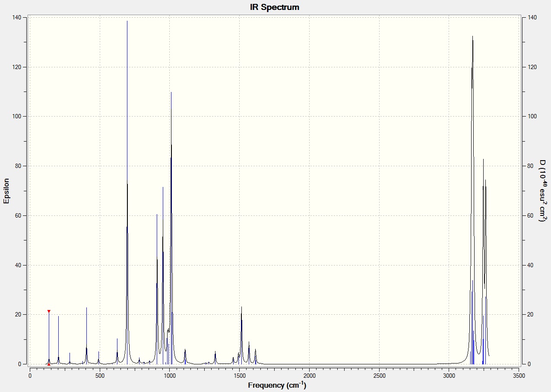Click the "60" tick on the Epsilon axis
This screenshot has width=551, height=392.
pos(19,215)
